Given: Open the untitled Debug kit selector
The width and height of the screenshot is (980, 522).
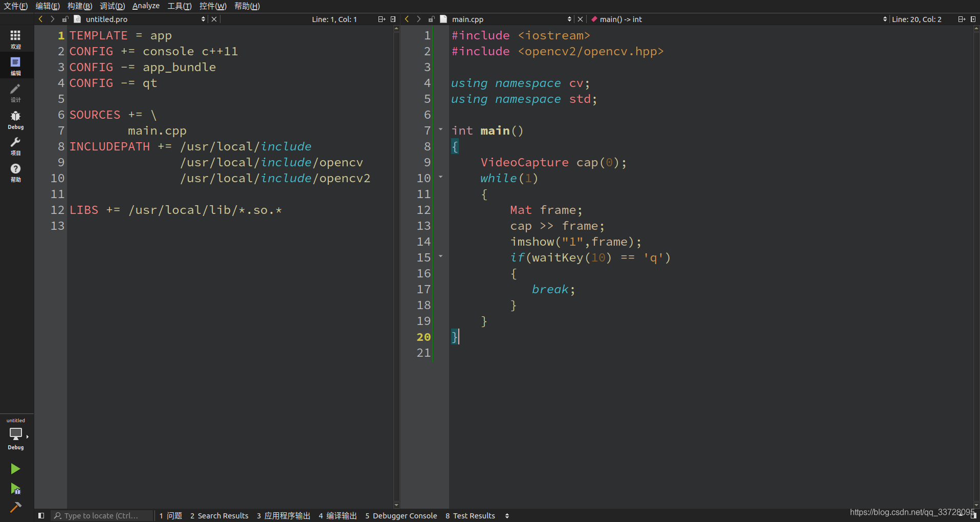Looking at the screenshot, I should point(16,434).
